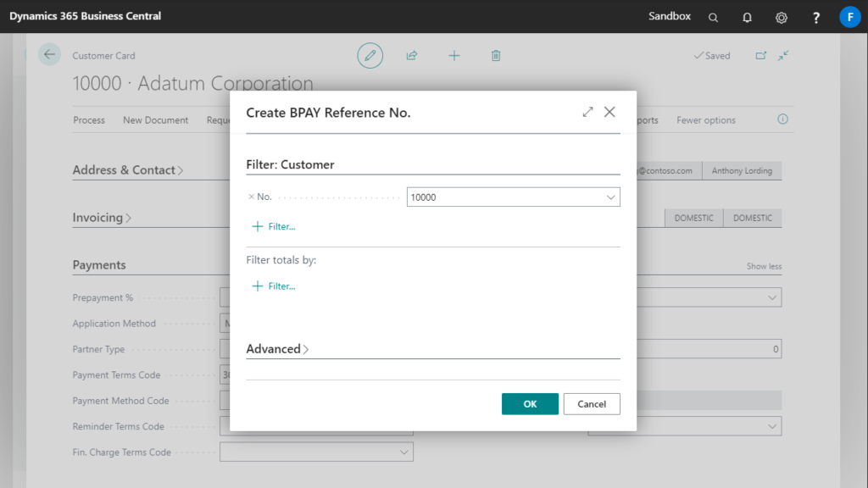
Task: Click the info icon near Fewer options
Action: (781, 119)
